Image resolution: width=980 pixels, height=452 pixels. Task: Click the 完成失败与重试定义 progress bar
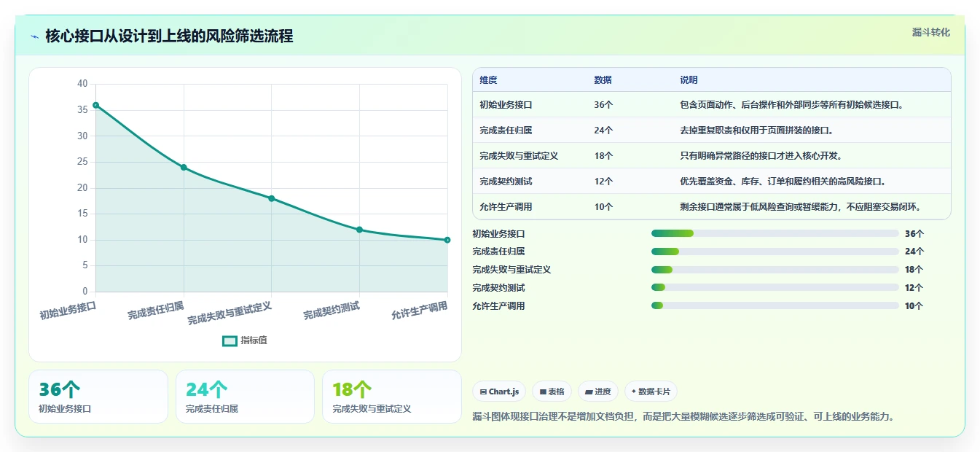(x=775, y=270)
